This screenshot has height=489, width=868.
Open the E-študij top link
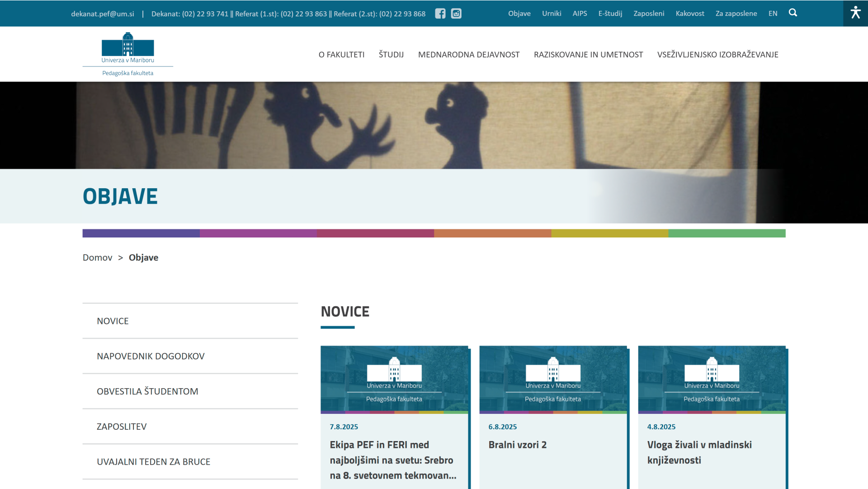pos(610,14)
